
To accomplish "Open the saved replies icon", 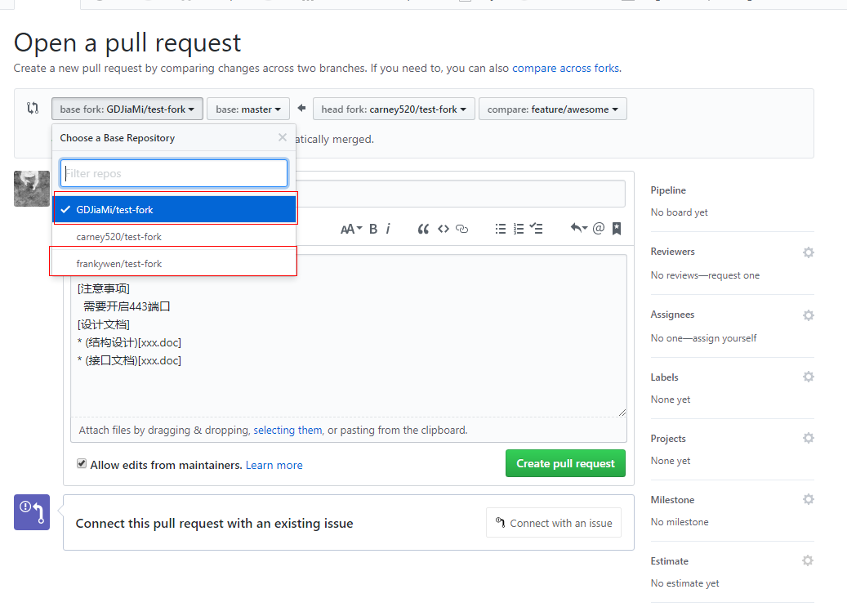I will pyautogui.click(x=617, y=229).
